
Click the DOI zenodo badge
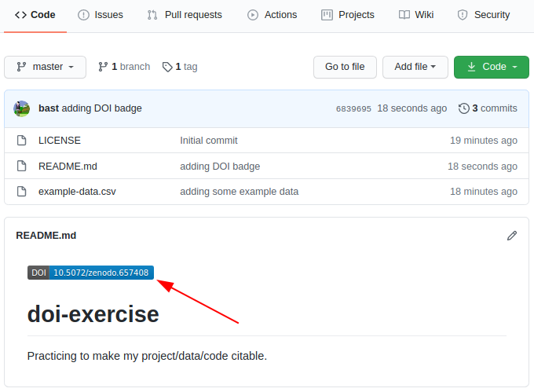click(x=90, y=273)
